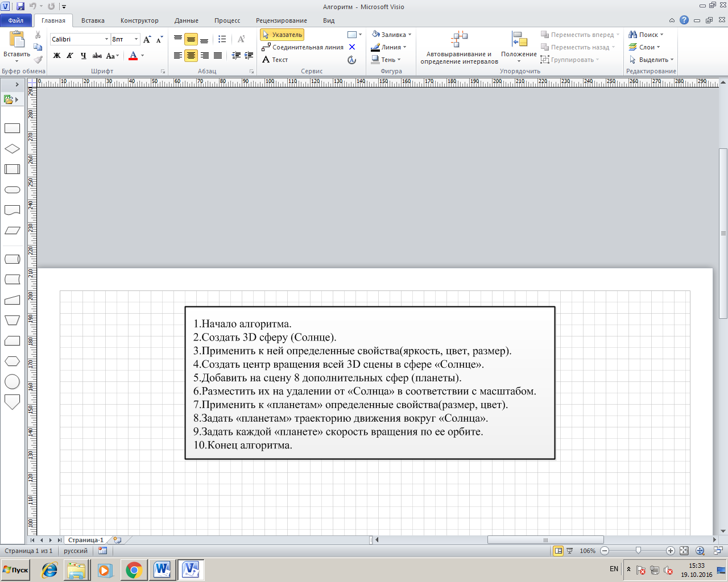Open the Заливка fill dropdown
Screen dimensions: 728x582
point(391,35)
